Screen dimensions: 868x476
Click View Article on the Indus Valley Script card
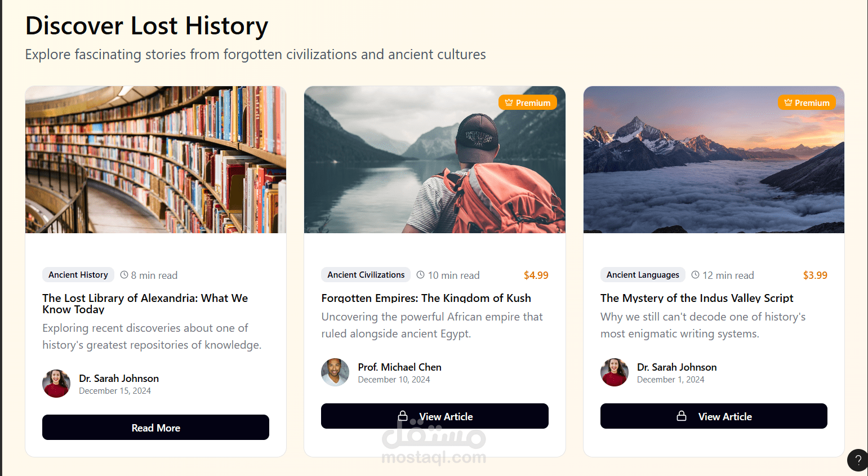[714, 416]
